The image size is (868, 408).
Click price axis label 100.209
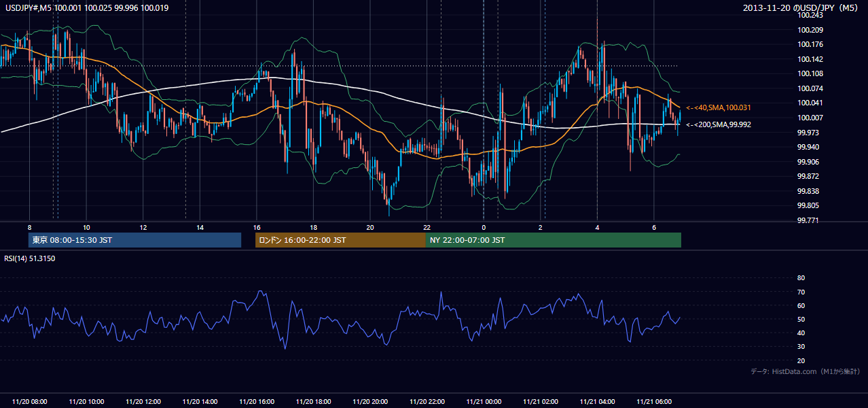(x=810, y=30)
